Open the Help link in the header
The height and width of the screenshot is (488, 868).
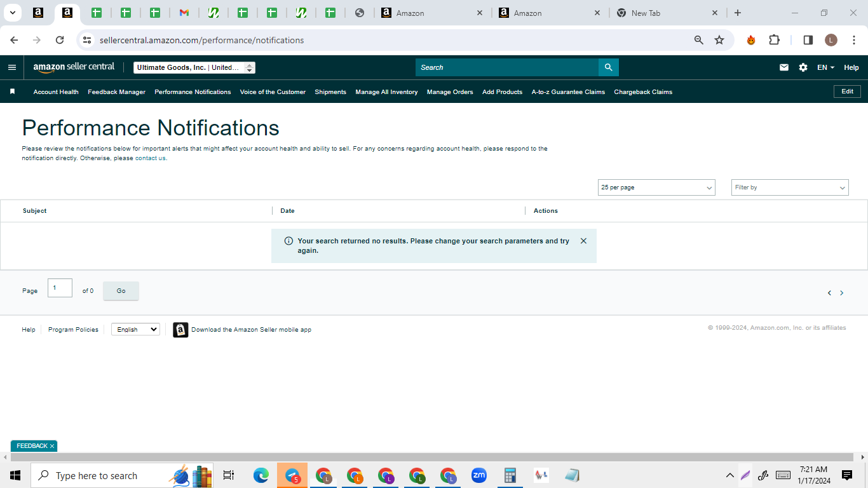point(851,67)
